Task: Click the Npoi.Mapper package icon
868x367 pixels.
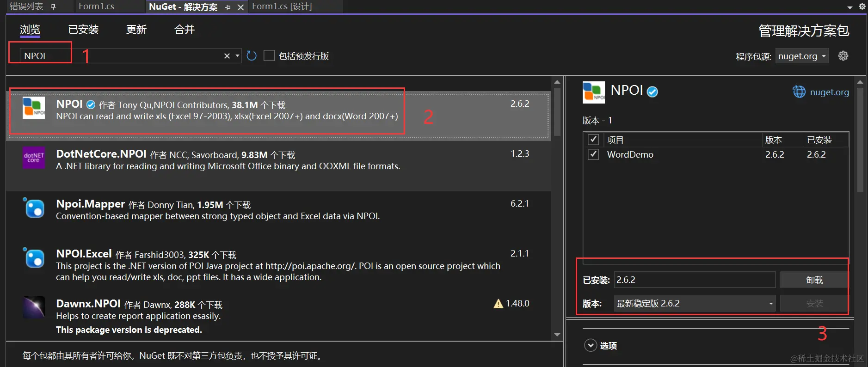Action: (x=34, y=208)
